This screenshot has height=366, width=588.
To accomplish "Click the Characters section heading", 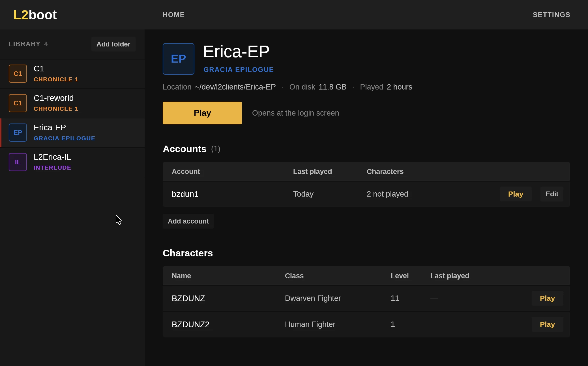I will (188, 253).
